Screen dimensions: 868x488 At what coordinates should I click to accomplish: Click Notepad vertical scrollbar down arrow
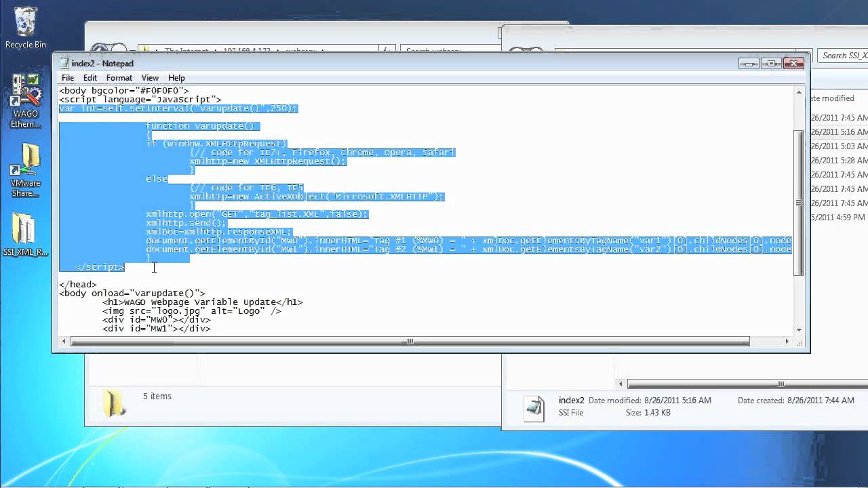[x=799, y=330]
